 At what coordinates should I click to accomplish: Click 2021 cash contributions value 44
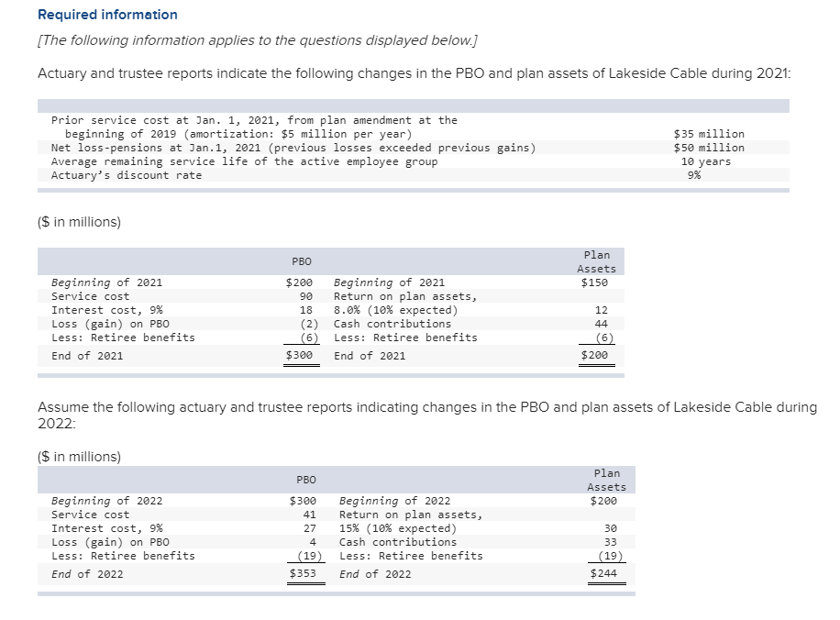601,324
